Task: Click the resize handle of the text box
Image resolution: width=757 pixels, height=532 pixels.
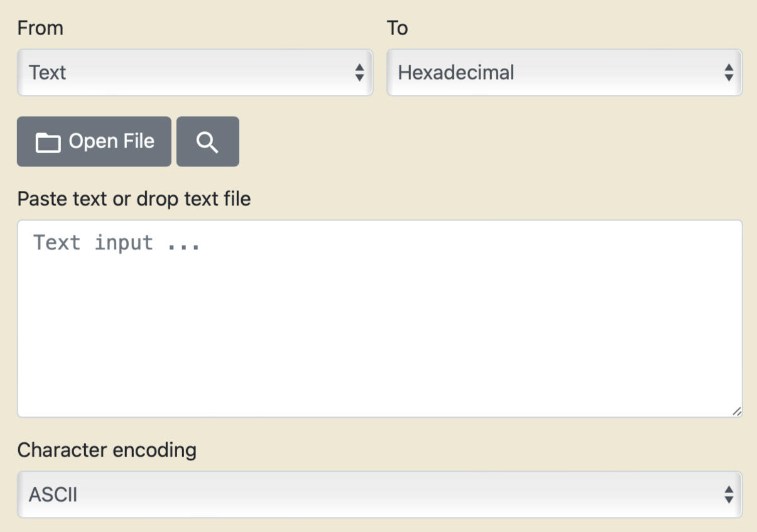Action: 736,411
